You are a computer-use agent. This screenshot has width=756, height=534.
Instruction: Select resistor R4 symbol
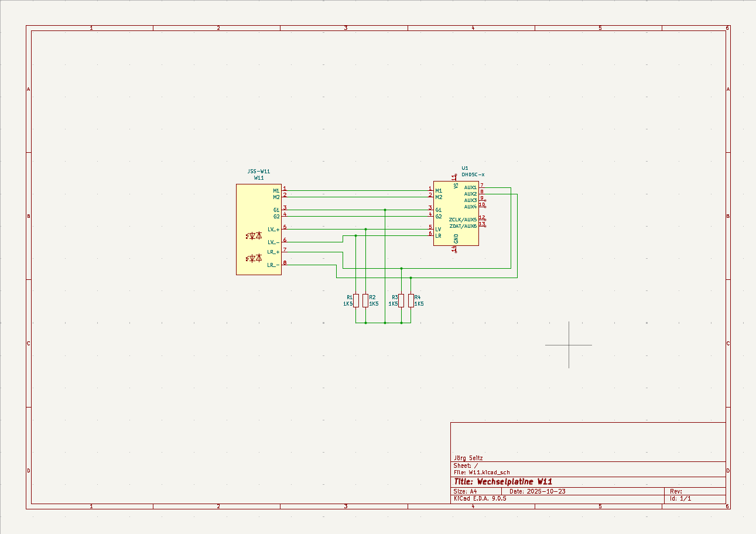coord(411,300)
